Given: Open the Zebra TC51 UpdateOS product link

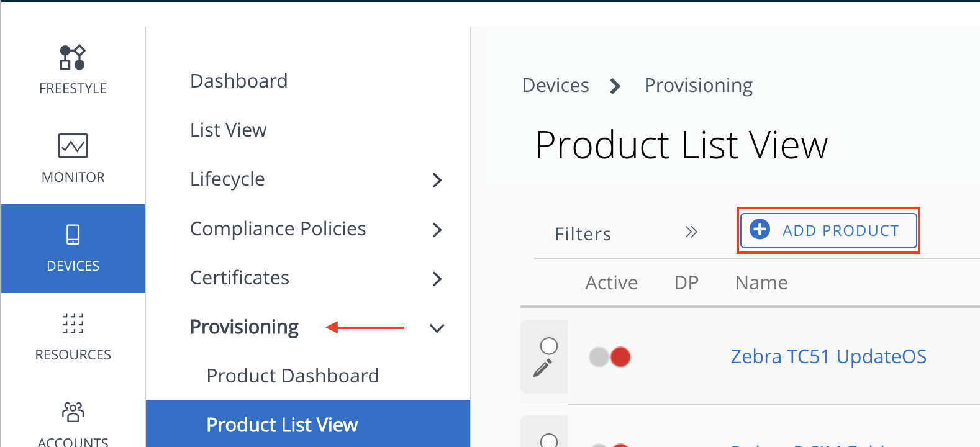Looking at the screenshot, I should click(x=828, y=356).
